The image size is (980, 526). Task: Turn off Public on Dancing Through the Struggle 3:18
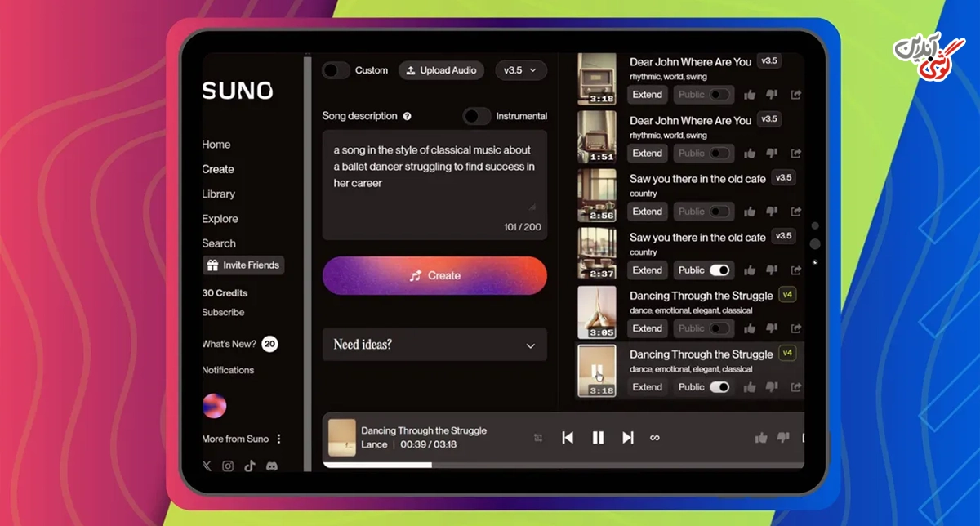pos(719,387)
